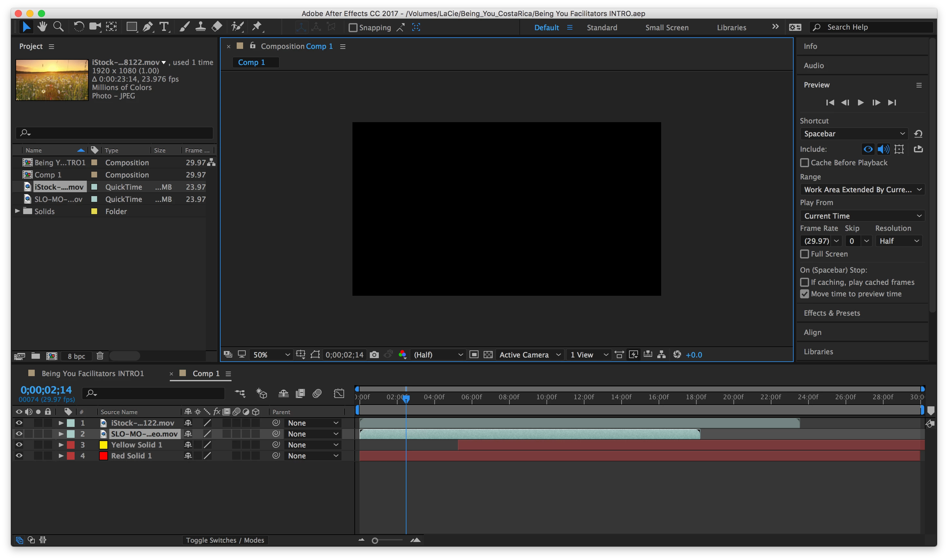This screenshot has width=948, height=560.
Task: Expand the Yellow Solid 1 layer properties
Action: [61, 445]
